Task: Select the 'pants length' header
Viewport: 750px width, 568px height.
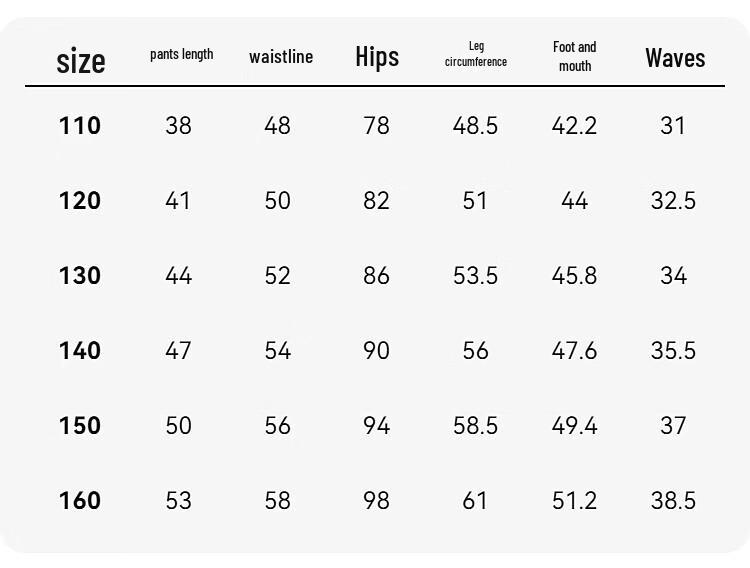Action: (x=182, y=55)
